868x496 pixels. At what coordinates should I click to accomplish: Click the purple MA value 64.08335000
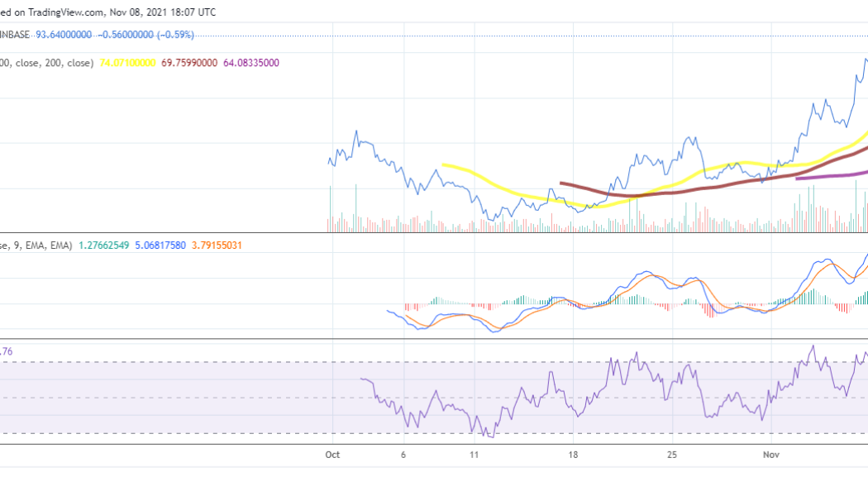point(251,62)
